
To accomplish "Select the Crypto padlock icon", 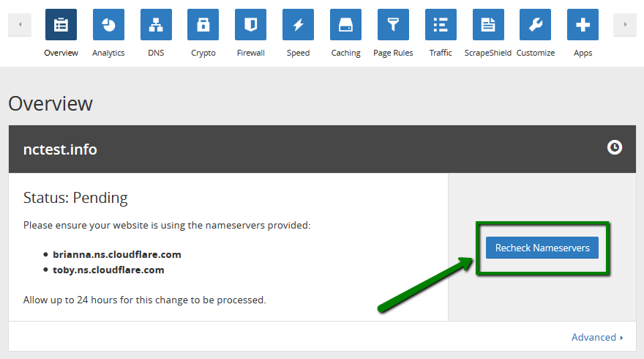I will click(x=203, y=24).
